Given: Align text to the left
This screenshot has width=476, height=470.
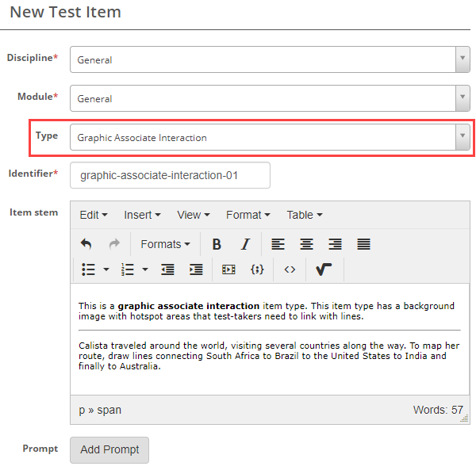Looking at the screenshot, I should click(278, 244).
